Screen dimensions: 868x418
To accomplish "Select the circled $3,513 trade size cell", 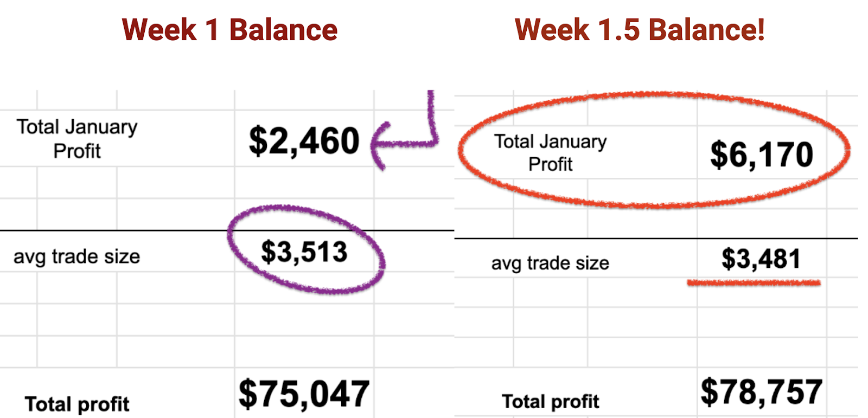I will (304, 252).
